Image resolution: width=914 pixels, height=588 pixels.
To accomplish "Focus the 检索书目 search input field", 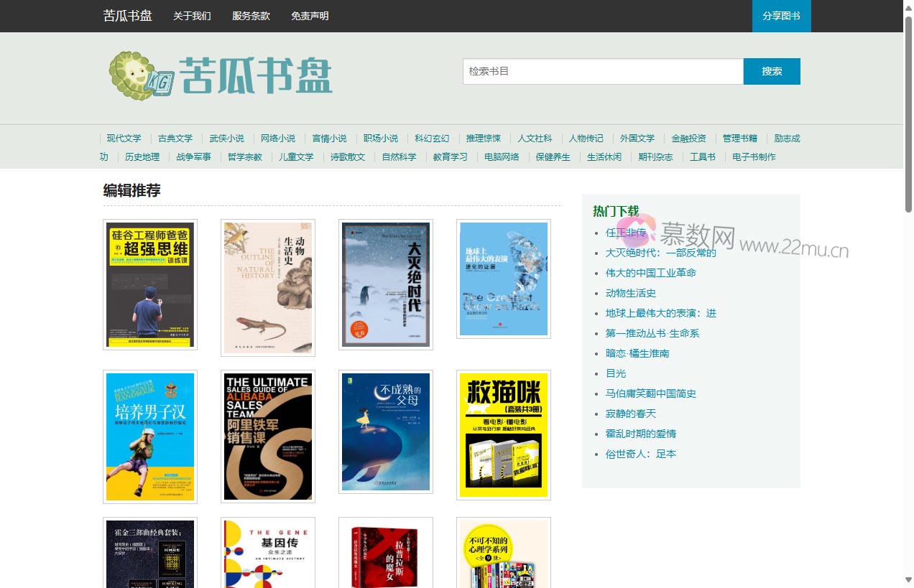I will (x=602, y=71).
